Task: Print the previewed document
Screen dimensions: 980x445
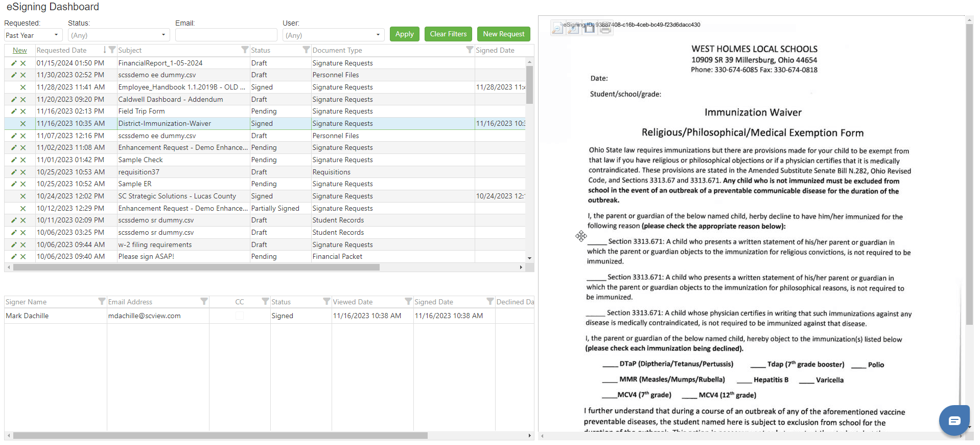Action: [605, 29]
